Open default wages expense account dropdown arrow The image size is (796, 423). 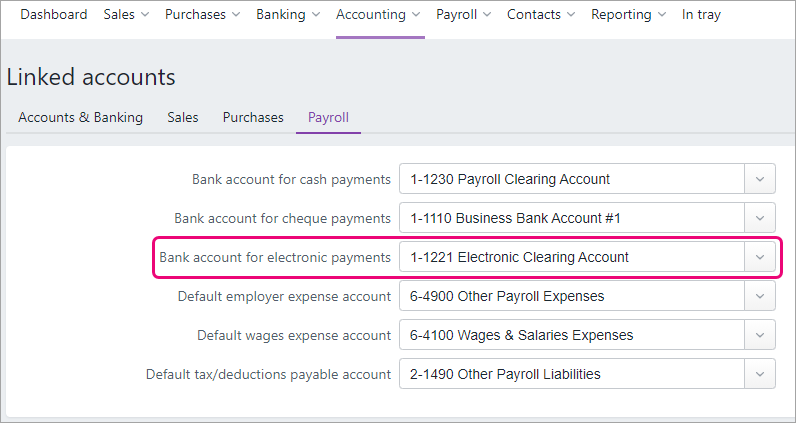(760, 335)
